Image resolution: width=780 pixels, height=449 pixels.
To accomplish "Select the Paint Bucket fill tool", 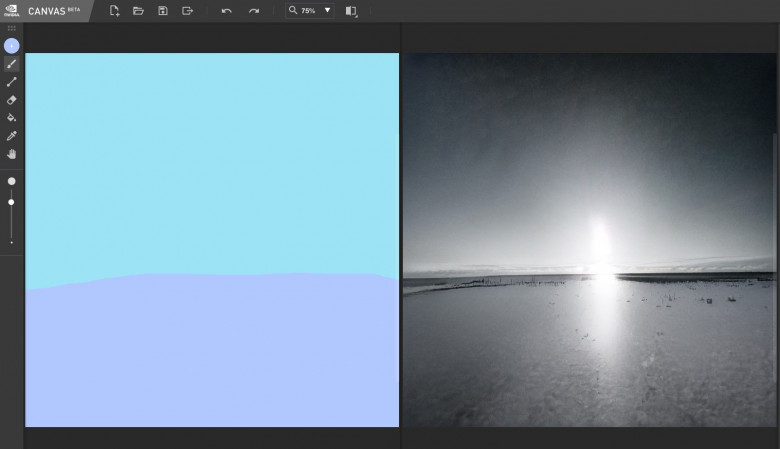I will [12, 118].
